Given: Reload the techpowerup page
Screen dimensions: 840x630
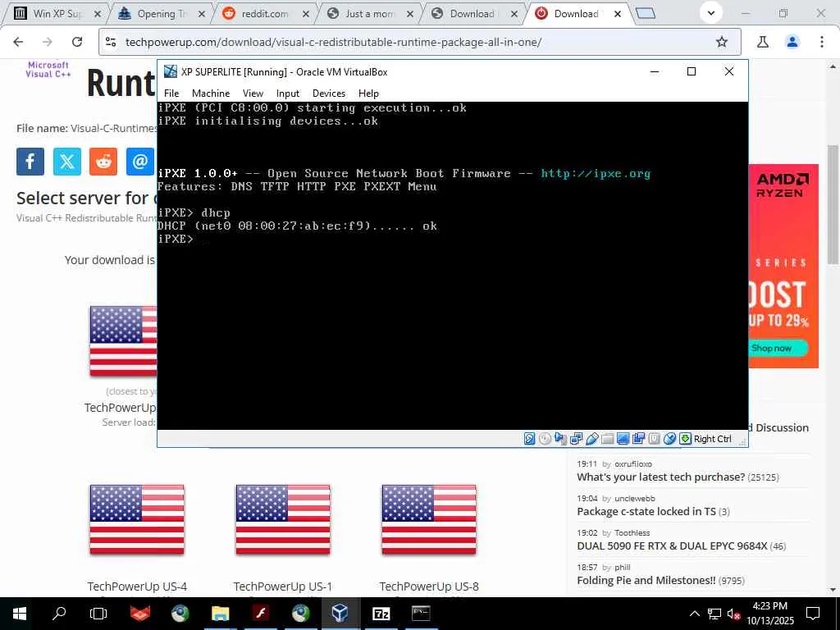Looking at the screenshot, I should pos(77,42).
